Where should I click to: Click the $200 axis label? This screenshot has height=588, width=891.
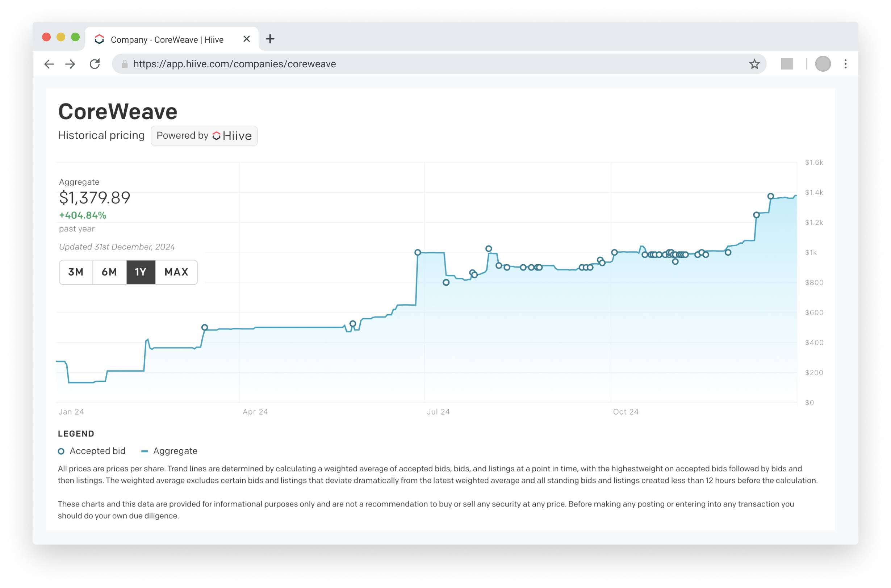[x=814, y=372]
